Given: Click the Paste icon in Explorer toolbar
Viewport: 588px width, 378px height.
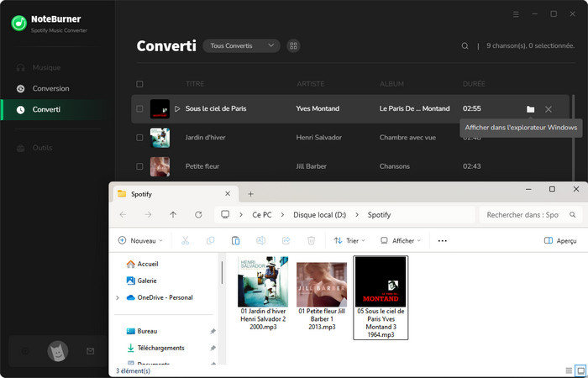Looking at the screenshot, I should pos(235,241).
